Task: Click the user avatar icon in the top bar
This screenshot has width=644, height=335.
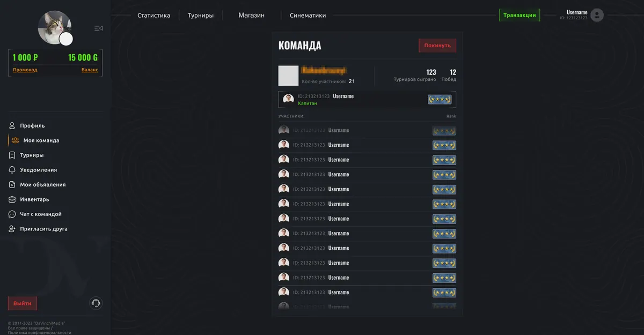Action: (x=597, y=15)
